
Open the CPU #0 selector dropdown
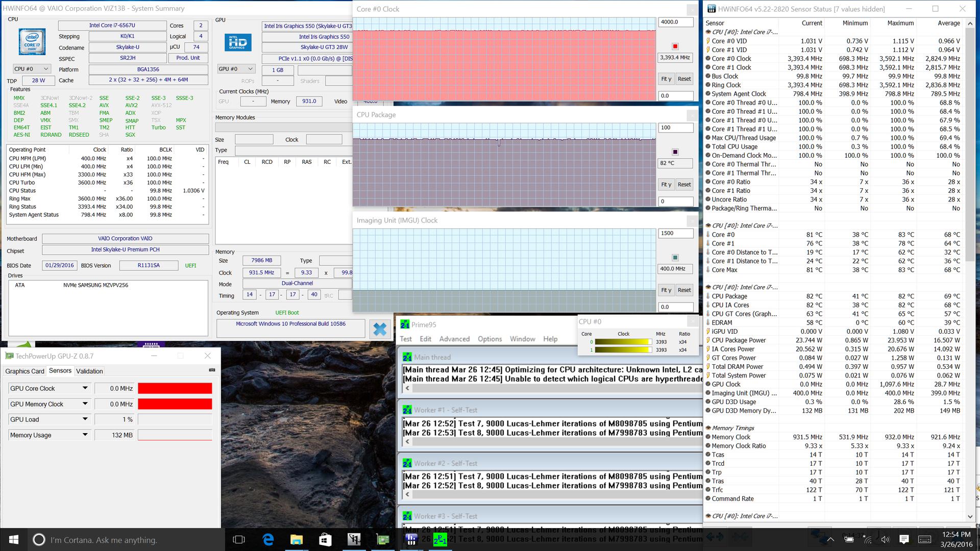point(32,69)
